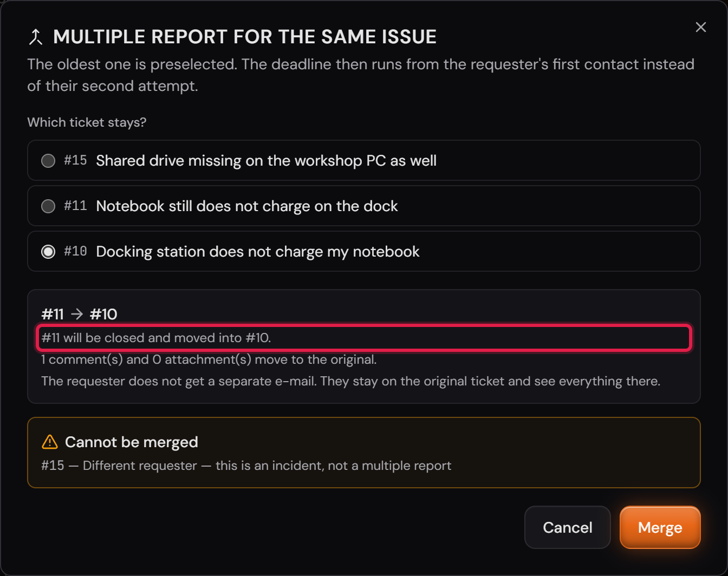Choose "Docking station does not charge" row
Viewport: 728px width, 576px height.
click(x=364, y=251)
